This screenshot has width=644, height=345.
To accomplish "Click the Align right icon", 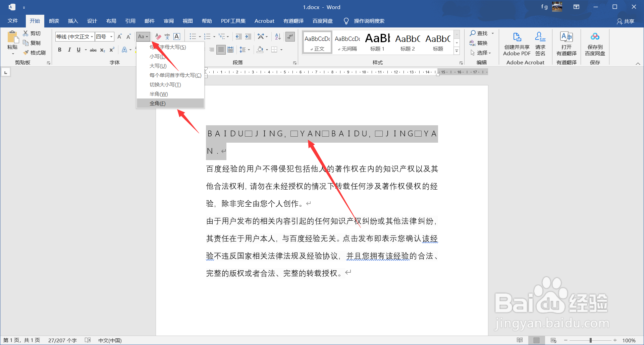I will [x=212, y=50].
